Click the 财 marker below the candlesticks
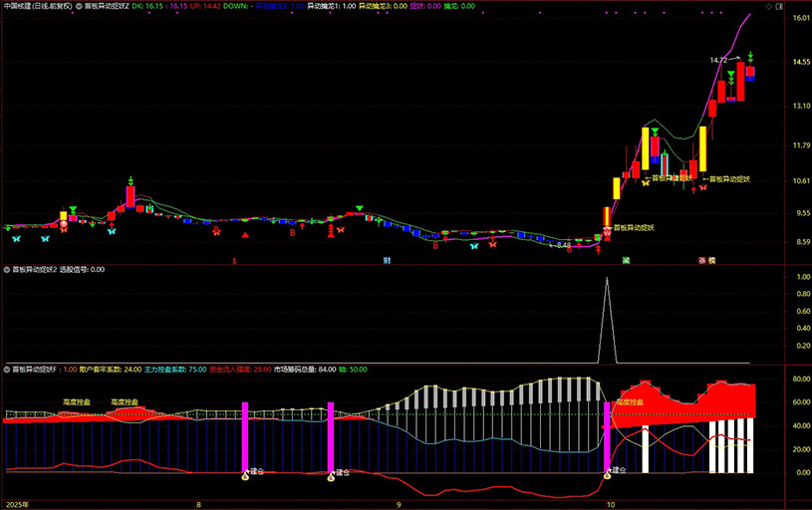The width and height of the screenshot is (812, 510). click(387, 261)
